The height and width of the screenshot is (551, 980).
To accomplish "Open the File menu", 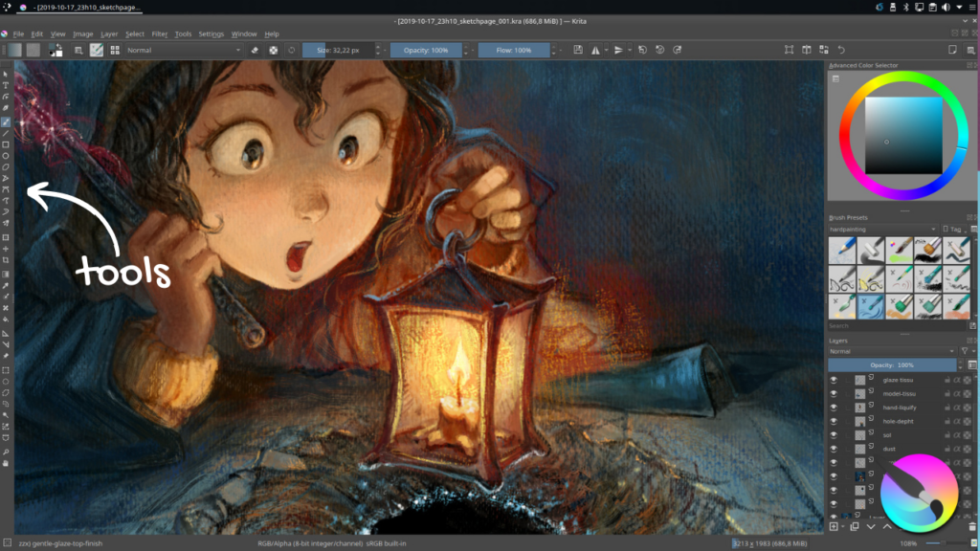I will 18,33.
